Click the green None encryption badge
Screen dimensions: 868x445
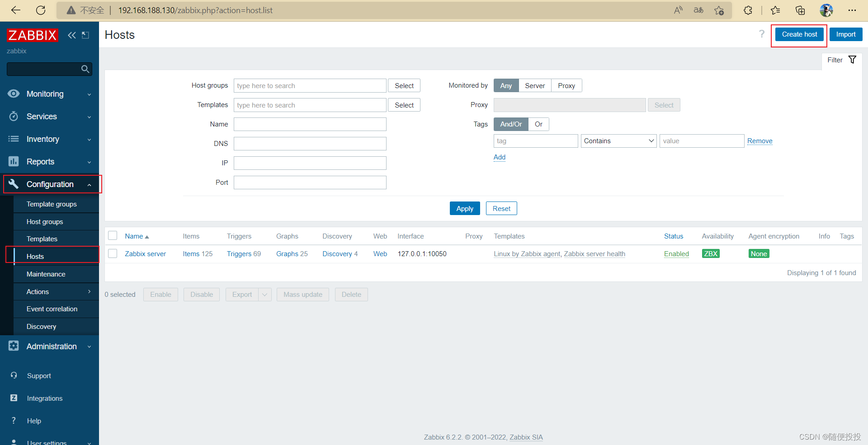tap(759, 253)
